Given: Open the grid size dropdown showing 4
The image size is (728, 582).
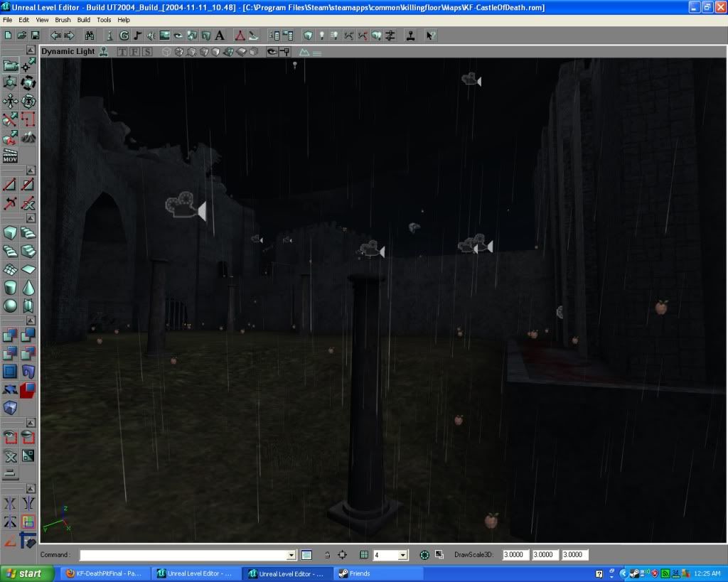Looking at the screenshot, I should (x=403, y=555).
